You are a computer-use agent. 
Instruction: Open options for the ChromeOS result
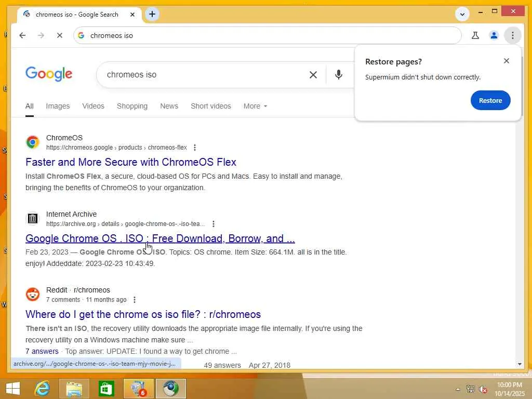pos(194,148)
